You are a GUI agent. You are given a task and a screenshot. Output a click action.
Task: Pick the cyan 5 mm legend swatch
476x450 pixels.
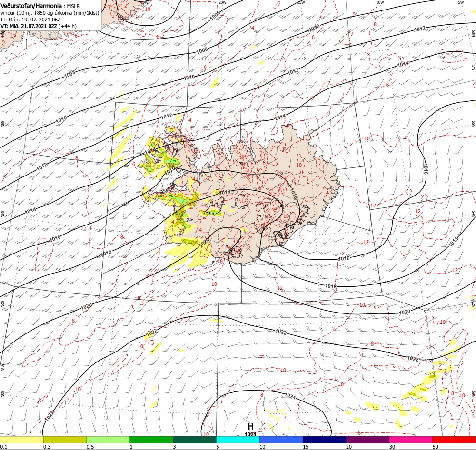238,440
